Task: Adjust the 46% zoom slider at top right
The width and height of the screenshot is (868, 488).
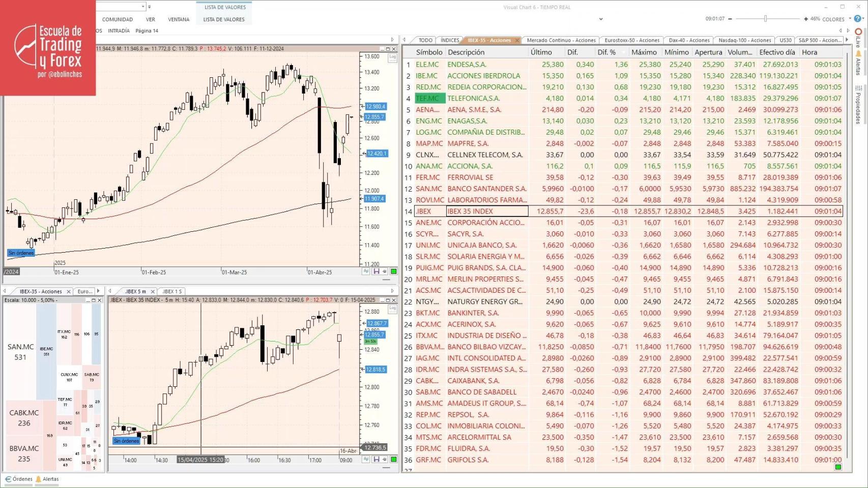Action: (765, 19)
